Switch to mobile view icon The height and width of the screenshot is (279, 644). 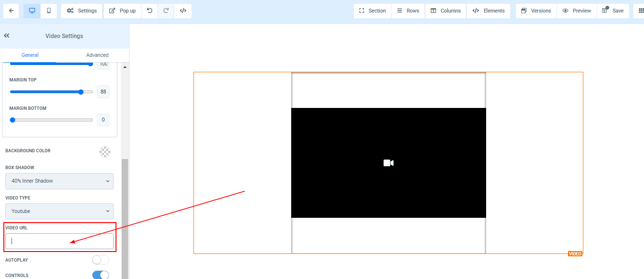49,11
